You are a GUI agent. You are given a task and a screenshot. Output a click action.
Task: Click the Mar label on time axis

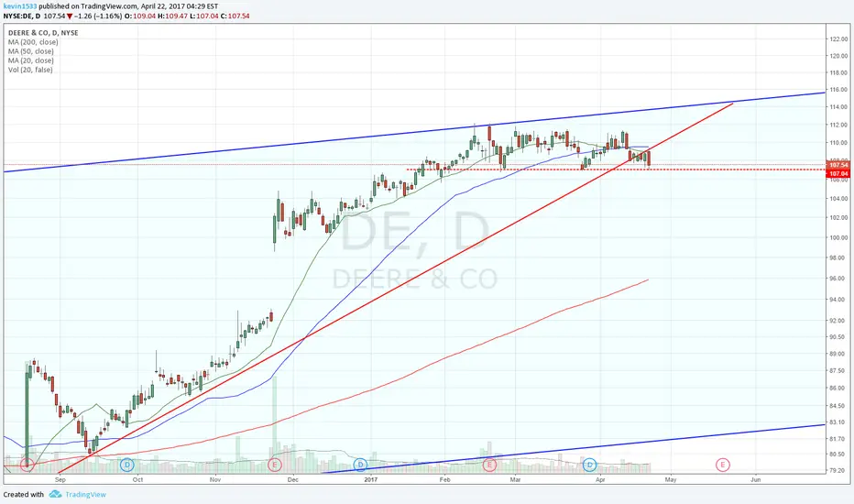(515, 480)
